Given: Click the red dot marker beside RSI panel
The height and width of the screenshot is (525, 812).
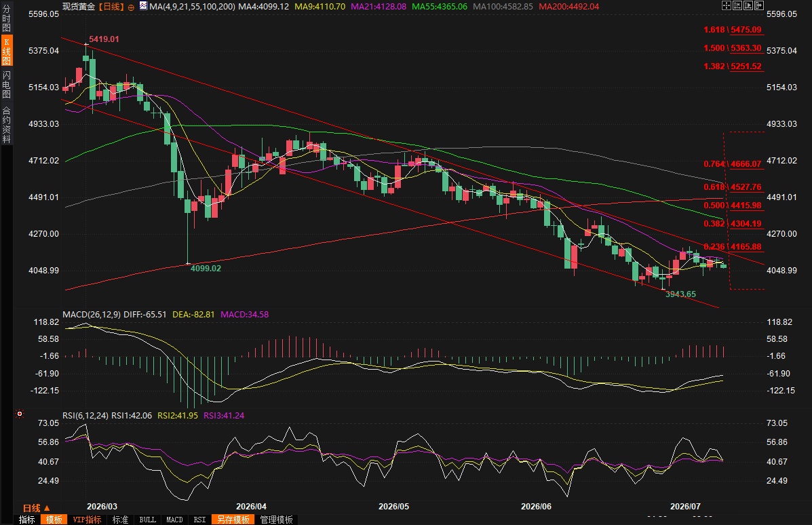Looking at the screenshot, I should click(x=20, y=414).
